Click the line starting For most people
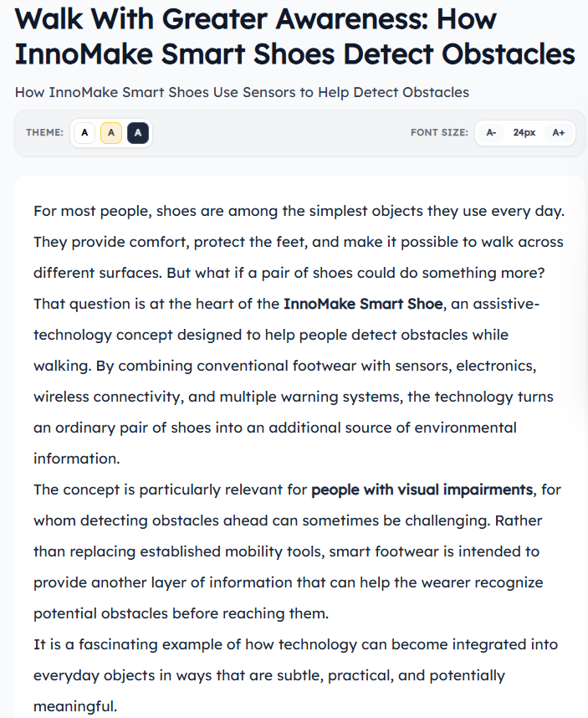This screenshot has height=718, width=588. [x=299, y=211]
